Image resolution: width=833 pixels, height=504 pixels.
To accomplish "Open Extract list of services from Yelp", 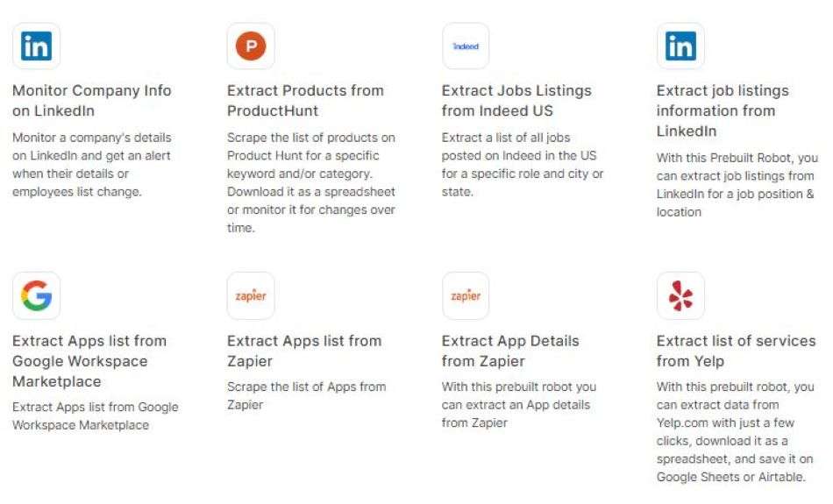I will [x=736, y=351].
